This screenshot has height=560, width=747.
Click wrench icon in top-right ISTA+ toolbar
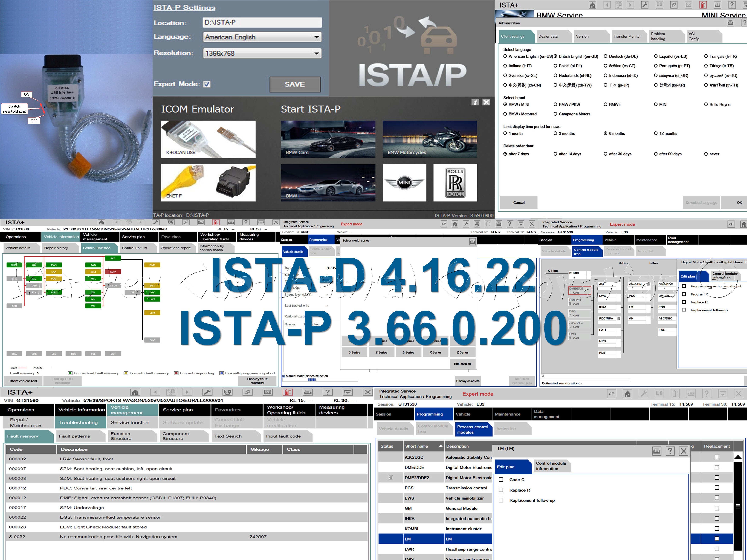pyautogui.click(x=645, y=5)
